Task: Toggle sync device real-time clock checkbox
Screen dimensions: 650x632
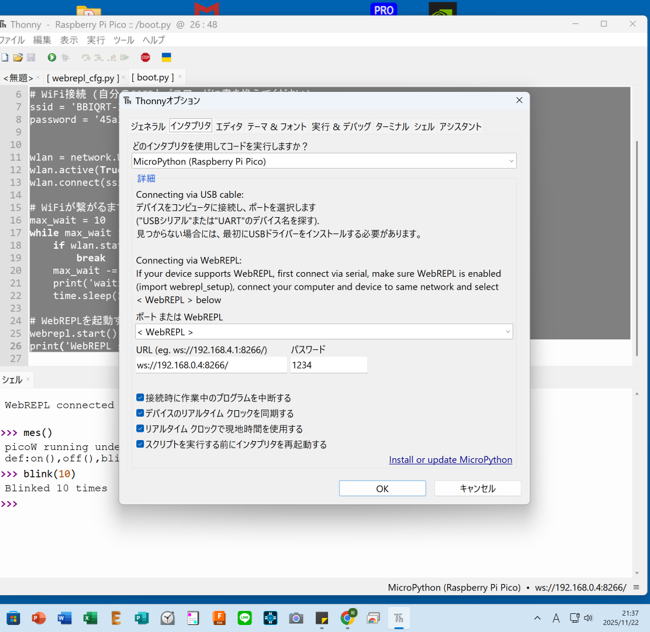Action: pos(140,413)
